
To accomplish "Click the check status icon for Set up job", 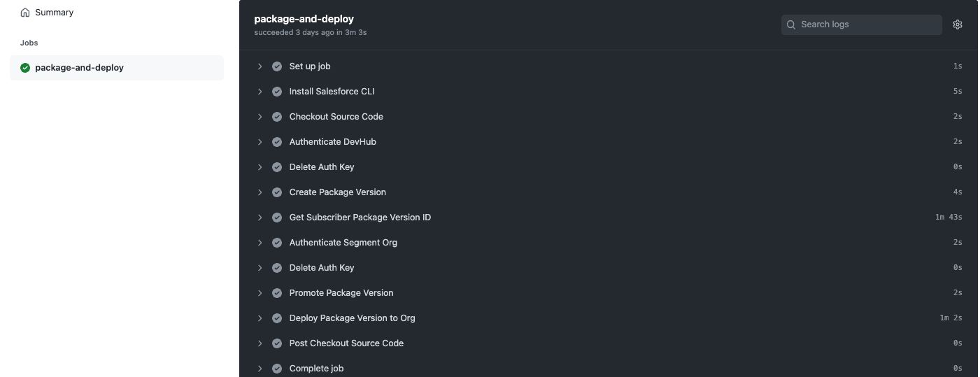I will click(277, 66).
